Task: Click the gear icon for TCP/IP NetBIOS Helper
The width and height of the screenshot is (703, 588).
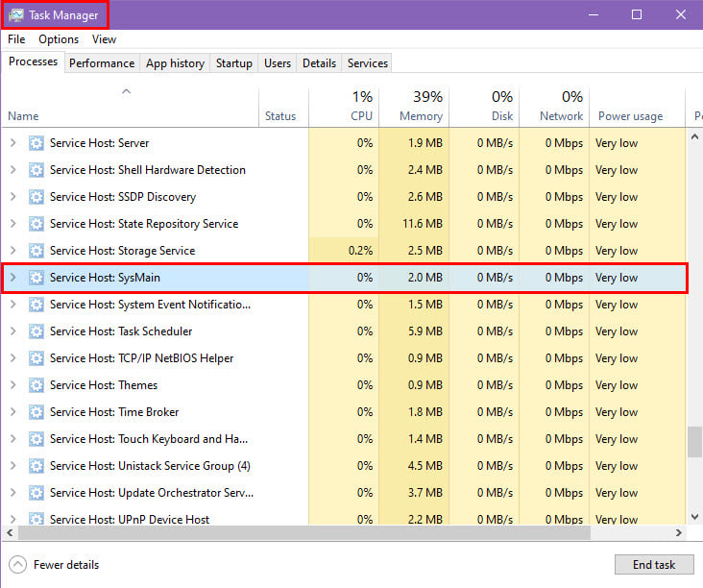Action: (36, 358)
